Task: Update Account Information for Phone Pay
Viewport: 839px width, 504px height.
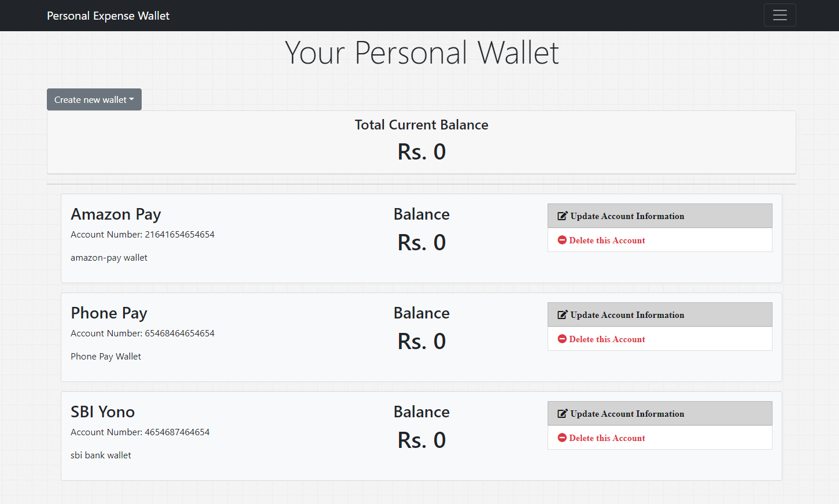Action: [x=627, y=315]
